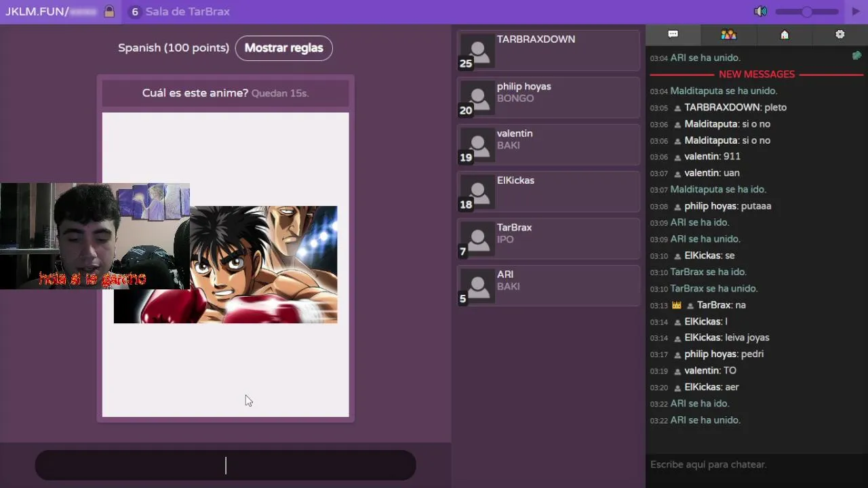Click philip hoyas's guess 'BONGO'
The width and height of the screenshot is (868, 488).
515,98
